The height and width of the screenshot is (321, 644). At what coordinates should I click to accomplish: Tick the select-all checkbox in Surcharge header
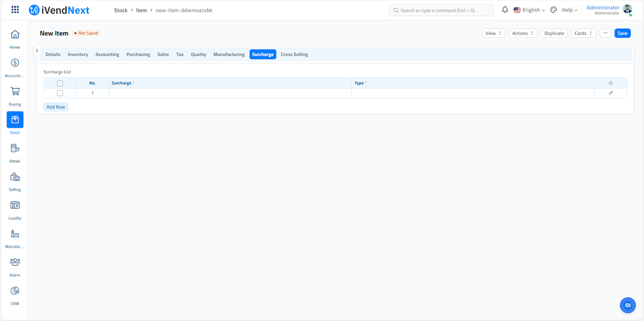(x=60, y=83)
